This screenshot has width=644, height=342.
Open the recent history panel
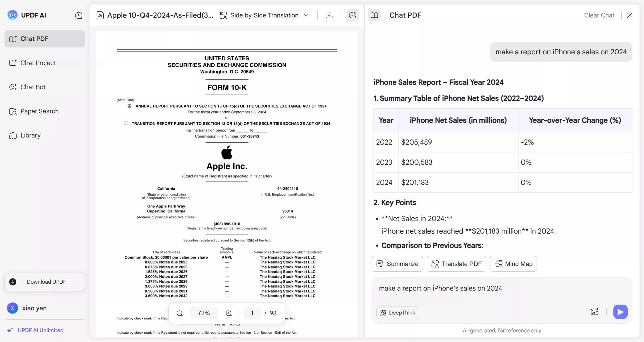point(78,15)
